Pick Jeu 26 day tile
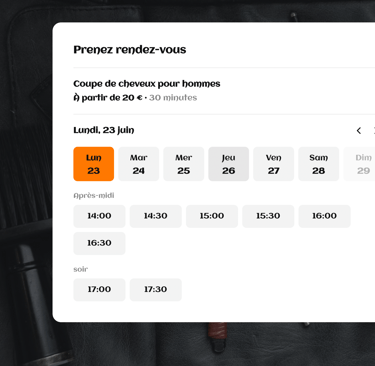Screen dimensions: 375x366 tap(229, 164)
